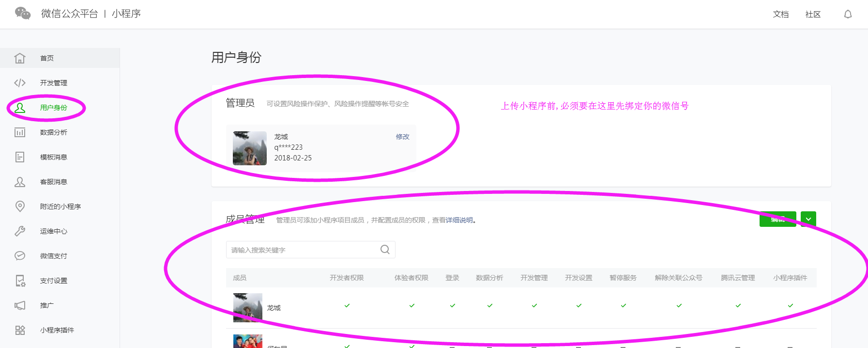The width and height of the screenshot is (868, 348).
Task: Click the nearby mini-programs location pin icon
Action: 20,206
